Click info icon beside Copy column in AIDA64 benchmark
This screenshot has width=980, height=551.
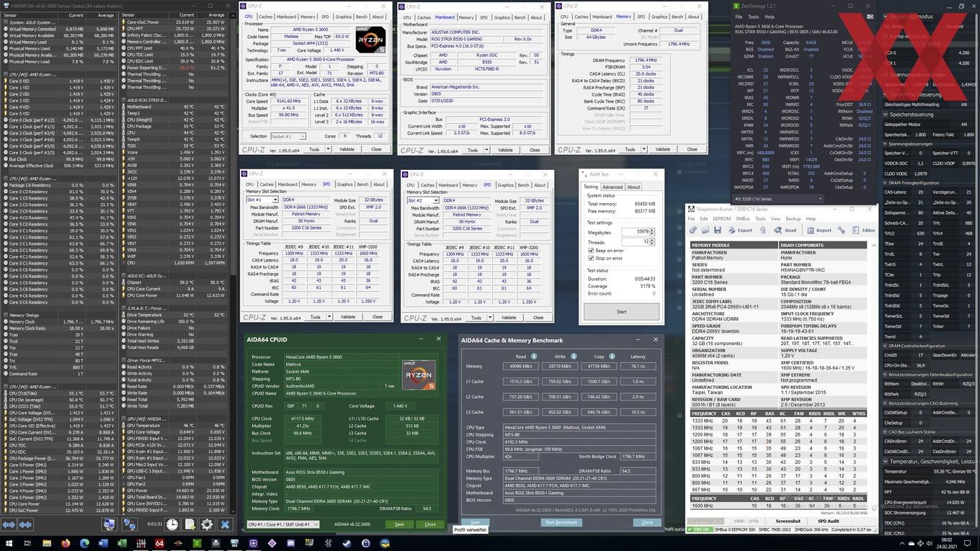tap(613, 356)
